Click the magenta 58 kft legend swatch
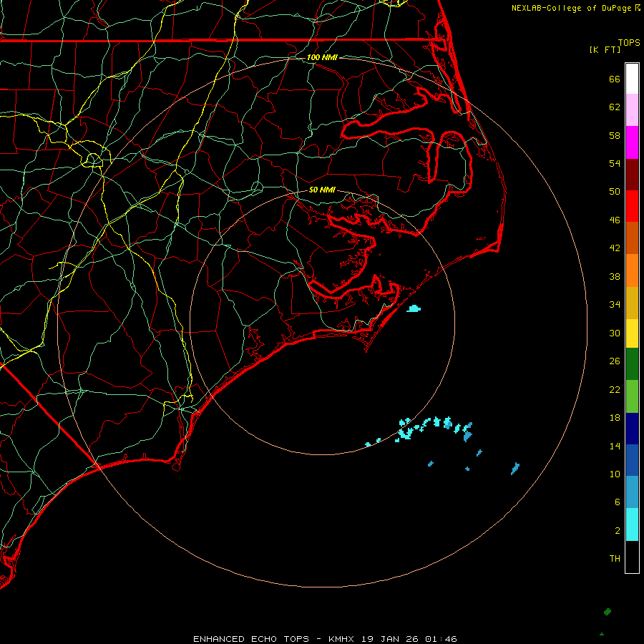Viewport: 644px width, 644px height. [632, 142]
